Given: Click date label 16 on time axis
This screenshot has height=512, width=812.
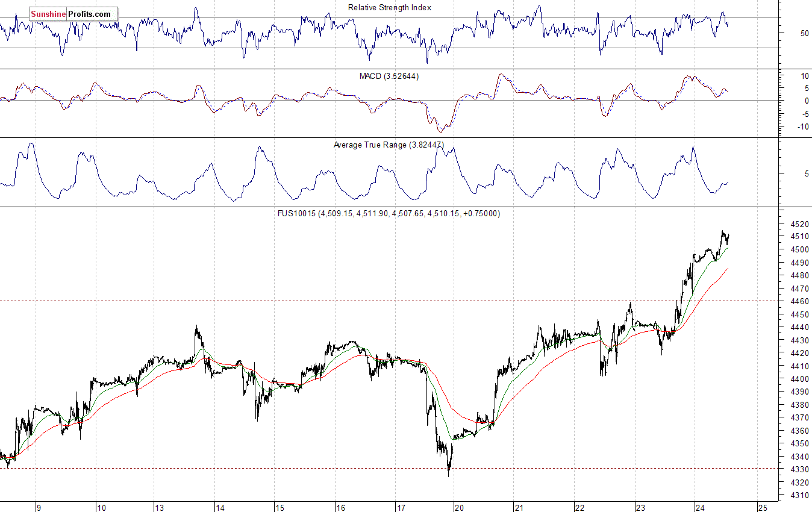Looking at the screenshot, I should tap(340, 507).
